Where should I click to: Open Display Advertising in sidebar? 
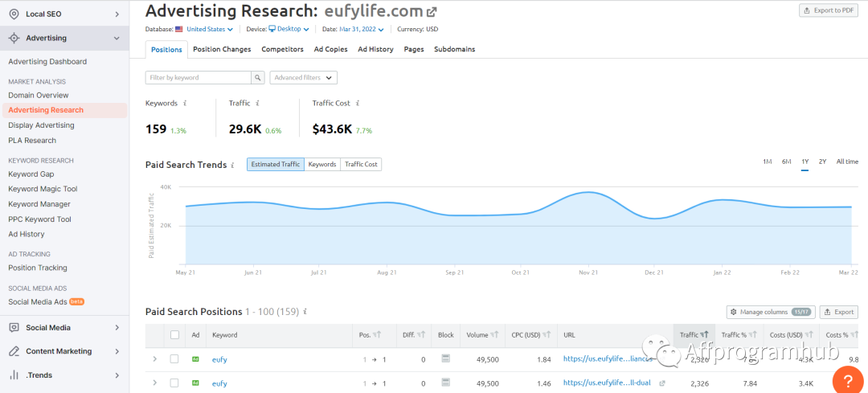click(41, 125)
